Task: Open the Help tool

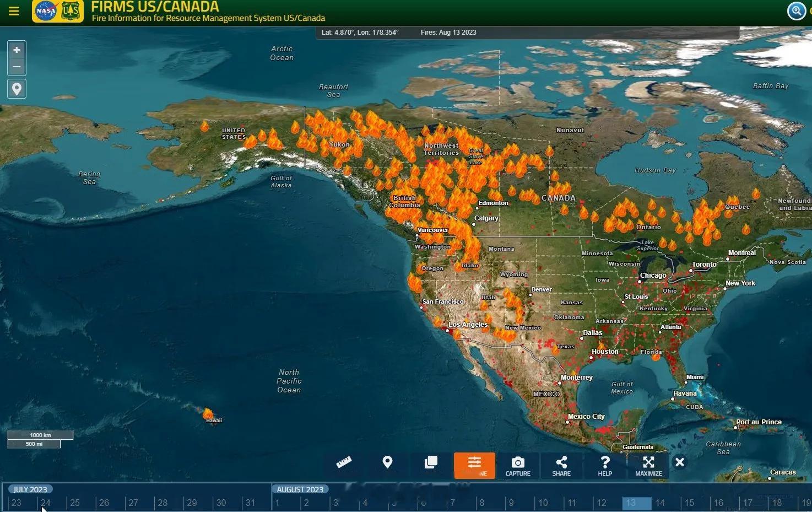Action: (605, 466)
